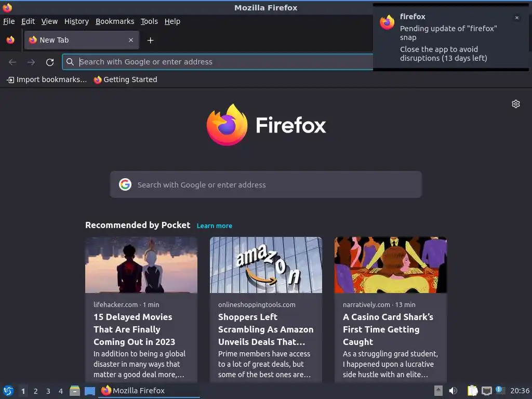Dismiss the firefox snap update notification

tap(517, 18)
